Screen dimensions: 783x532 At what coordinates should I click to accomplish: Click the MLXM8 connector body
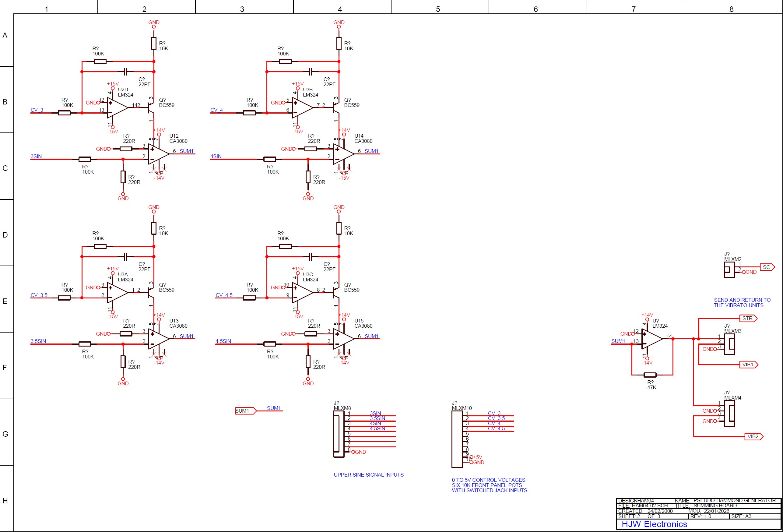pyautogui.click(x=338, y=435)
